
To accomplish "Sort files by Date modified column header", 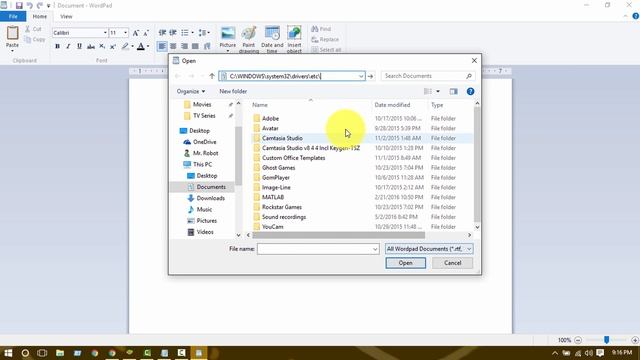I will 392,105.
